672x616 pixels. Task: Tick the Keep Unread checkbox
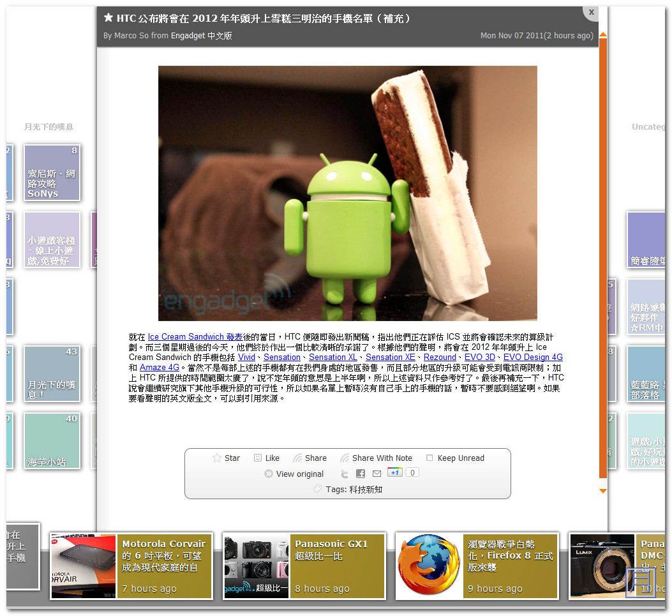pyautogui.click(x=429, y=458)
